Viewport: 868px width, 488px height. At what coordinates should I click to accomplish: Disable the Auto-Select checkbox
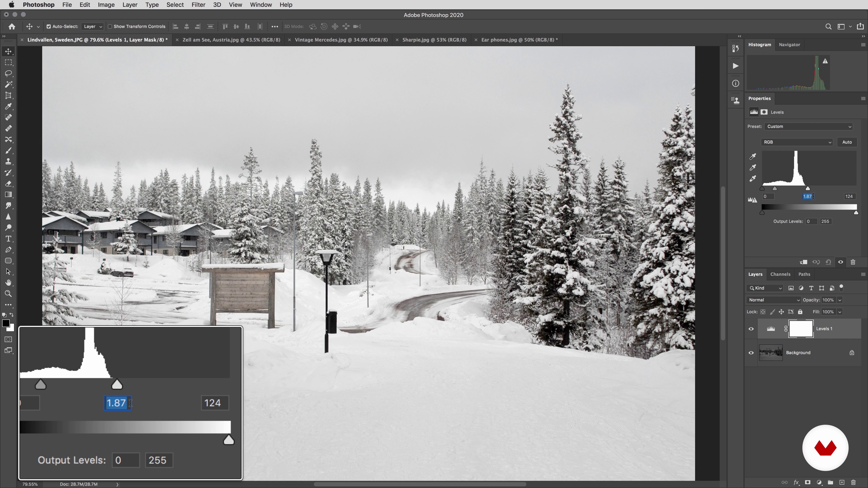tap(49, 27)
